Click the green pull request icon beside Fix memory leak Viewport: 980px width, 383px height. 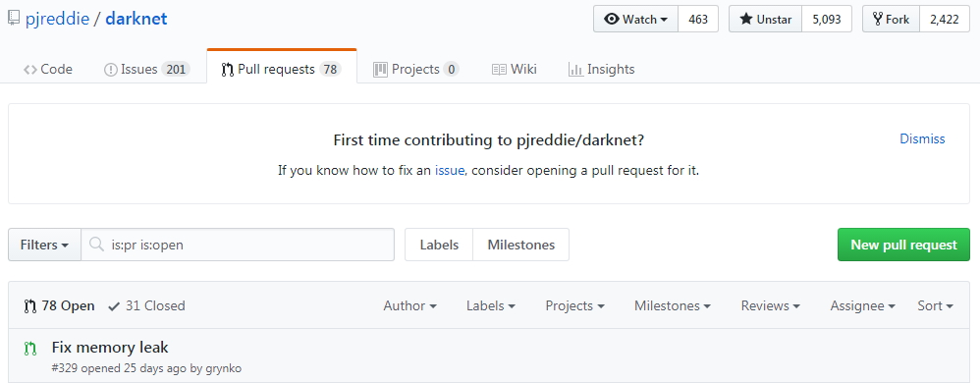30,348
